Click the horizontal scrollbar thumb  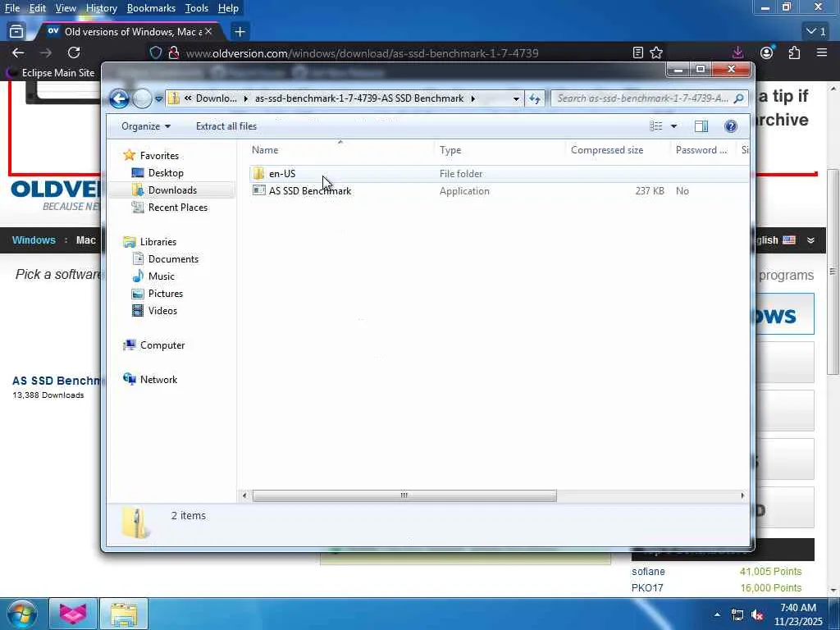pyautogui.click(x=404, y=495)
